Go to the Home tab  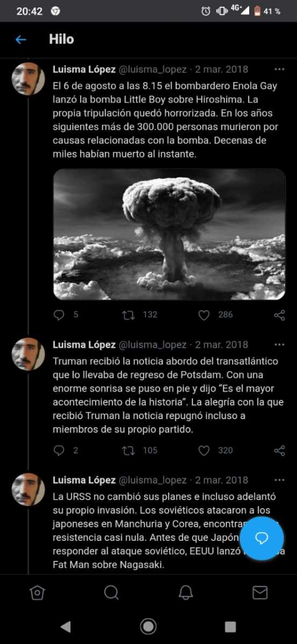point(37,592)
